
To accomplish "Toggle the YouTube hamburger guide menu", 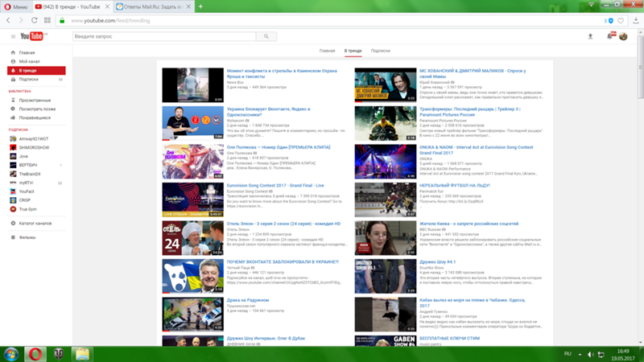I will pos(13,36).
